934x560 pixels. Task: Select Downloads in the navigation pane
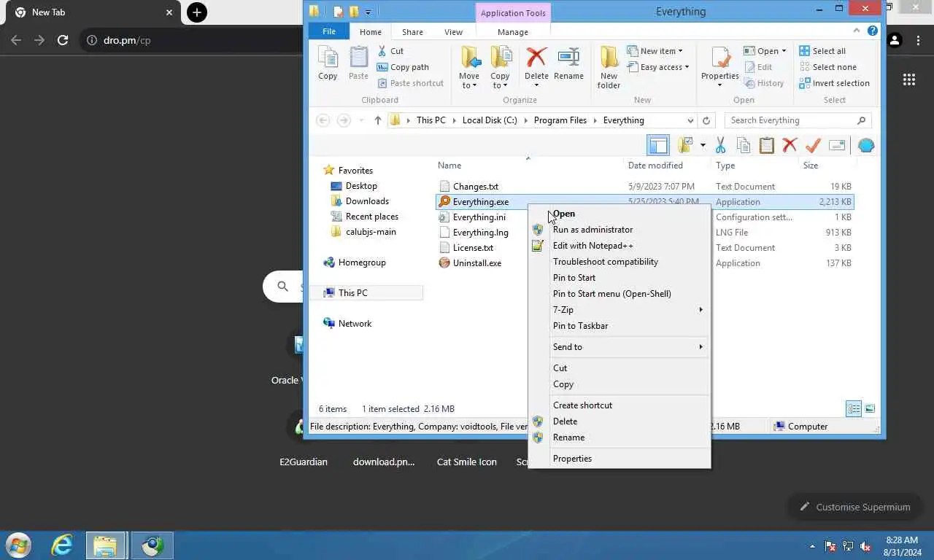[x=367, y=201]
